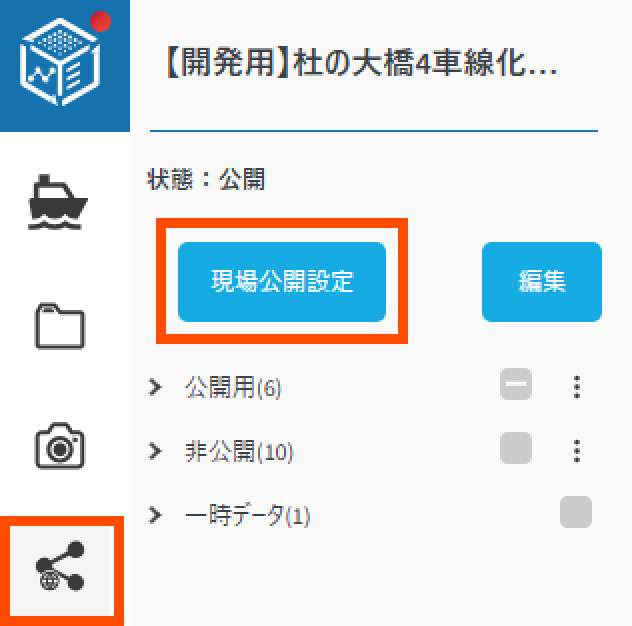Expand the 一時データ group chevron
Image resolution: width=632 pixels, height=626 pixels.
(155, 515)
